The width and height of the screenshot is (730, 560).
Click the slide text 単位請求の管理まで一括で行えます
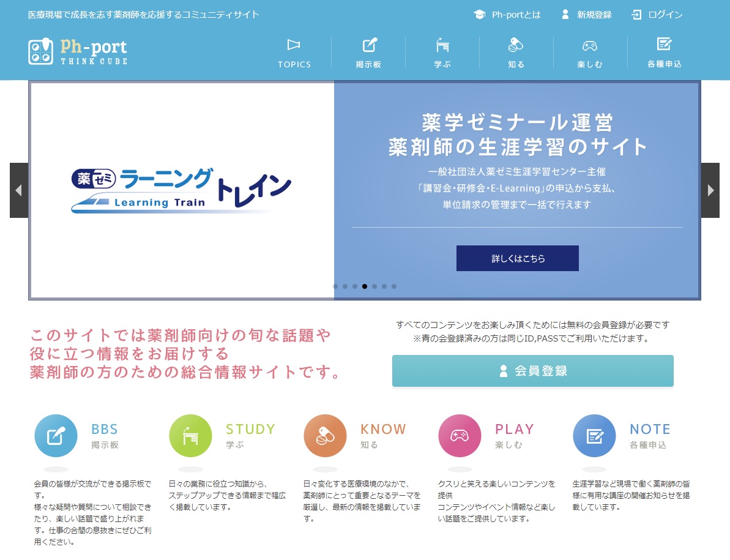pos(517,205)
